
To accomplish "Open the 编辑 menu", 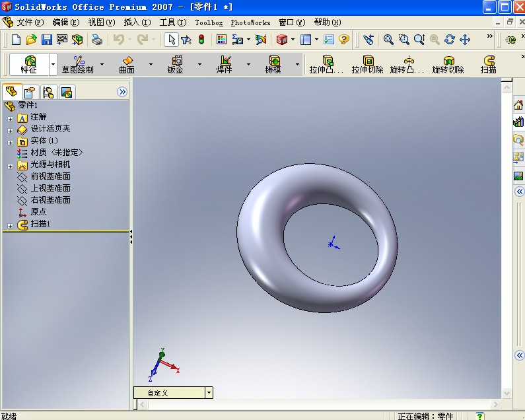I will (66, 22).
